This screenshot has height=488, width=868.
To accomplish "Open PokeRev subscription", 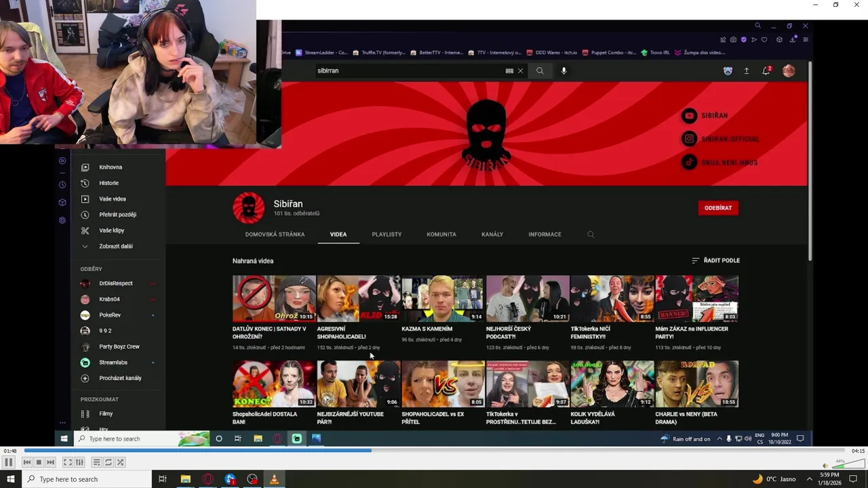I will click(x=110, y=315).
